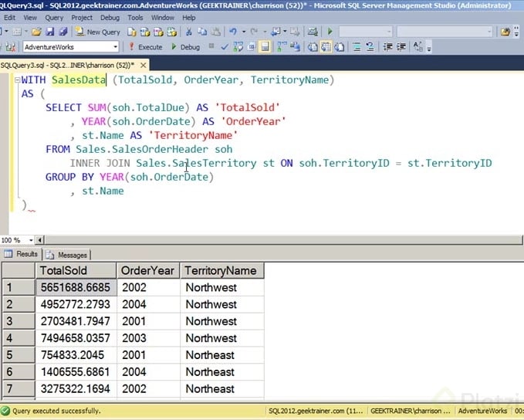Switch output to Results to File
Image resolution: width=524 pixels, height=420 pixels.
tap(340, 47)
